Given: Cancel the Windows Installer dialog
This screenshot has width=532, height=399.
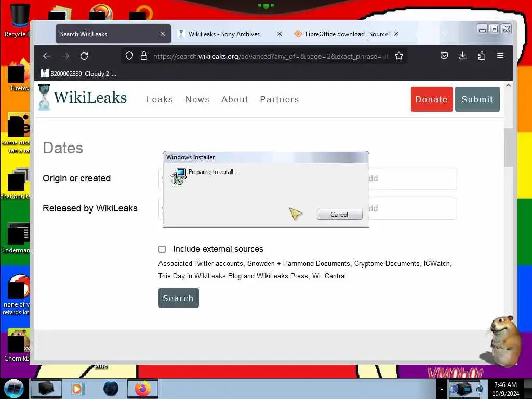Looking at the screenshot, I should [x=339, y=215].
